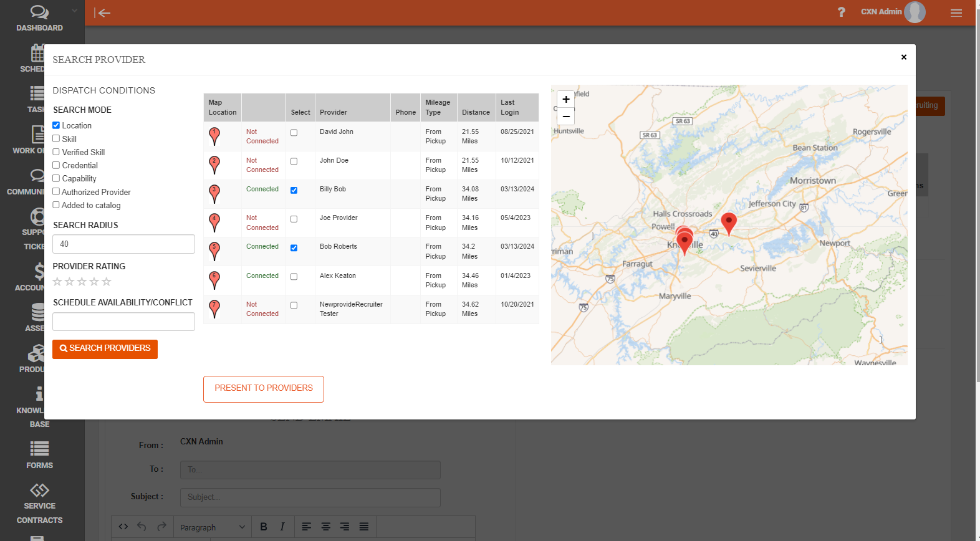Collapse sidebar with the arrow icon

point(102,12)
